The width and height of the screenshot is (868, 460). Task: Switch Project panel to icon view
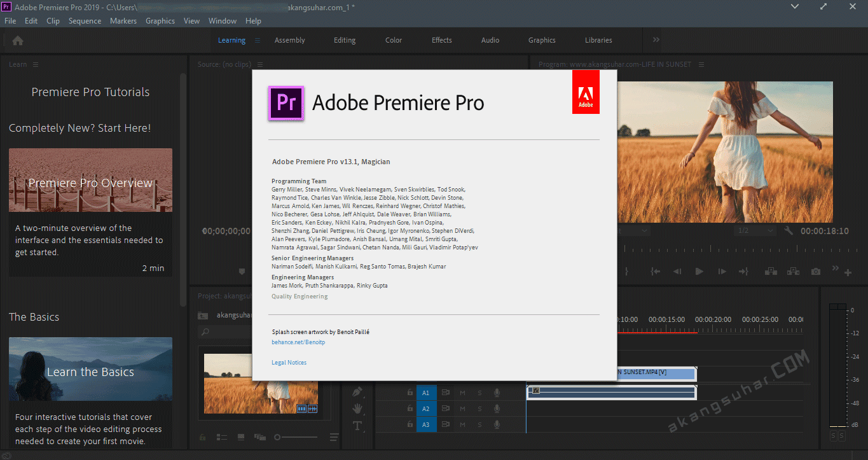tap(241, 437)
